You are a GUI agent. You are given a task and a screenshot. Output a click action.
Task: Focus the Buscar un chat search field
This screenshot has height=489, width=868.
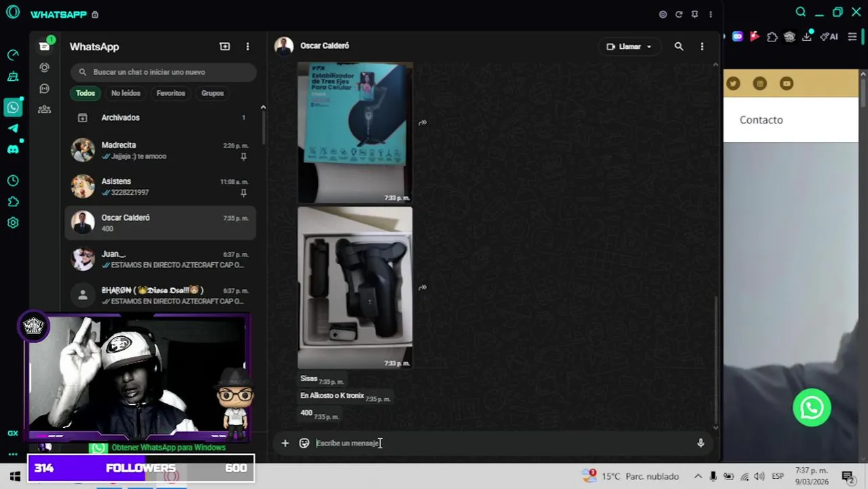(x=164, y=72)
